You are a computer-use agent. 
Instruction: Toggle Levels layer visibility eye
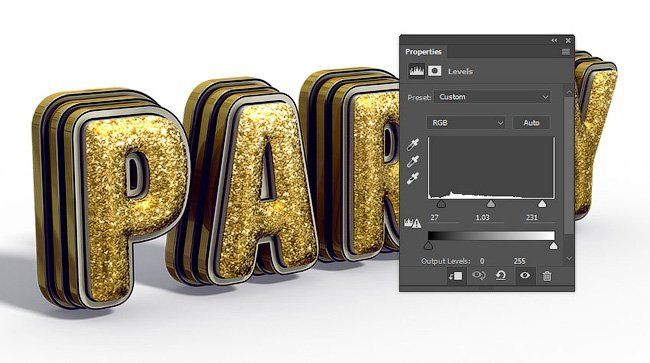point(525,275)
